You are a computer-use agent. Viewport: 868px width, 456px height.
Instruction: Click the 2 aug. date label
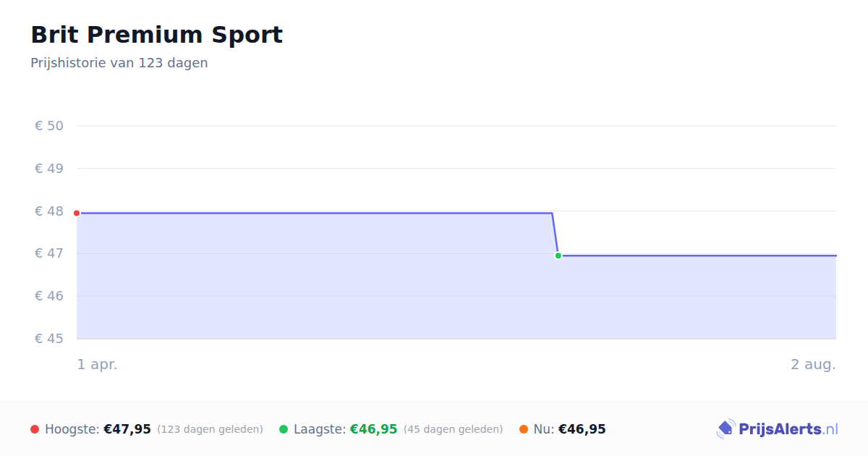(x=813, y=364)
